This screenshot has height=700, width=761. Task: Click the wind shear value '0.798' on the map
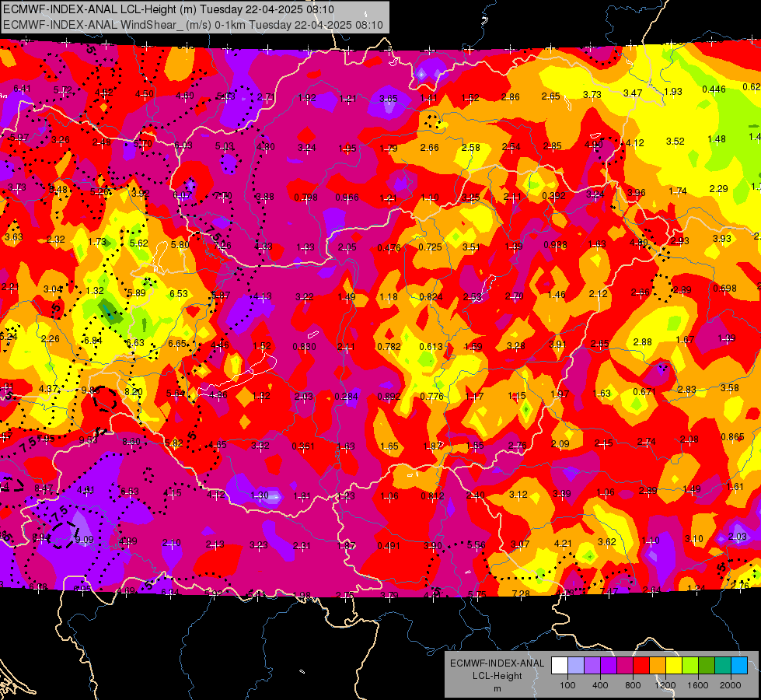pos(305,198)
